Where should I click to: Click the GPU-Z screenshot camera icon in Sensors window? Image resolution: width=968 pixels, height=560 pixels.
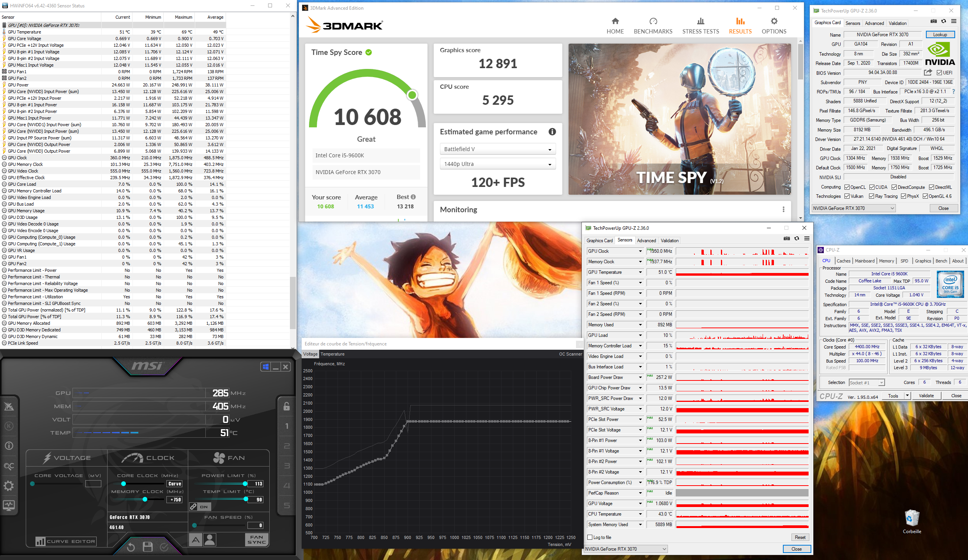pyautogui.click(x=786, y=239)
